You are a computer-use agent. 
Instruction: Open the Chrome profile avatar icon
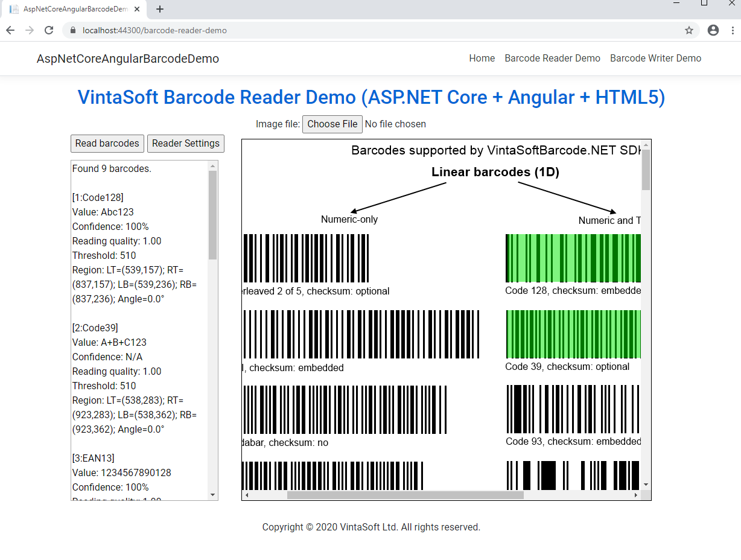click(x=713, y=30)
